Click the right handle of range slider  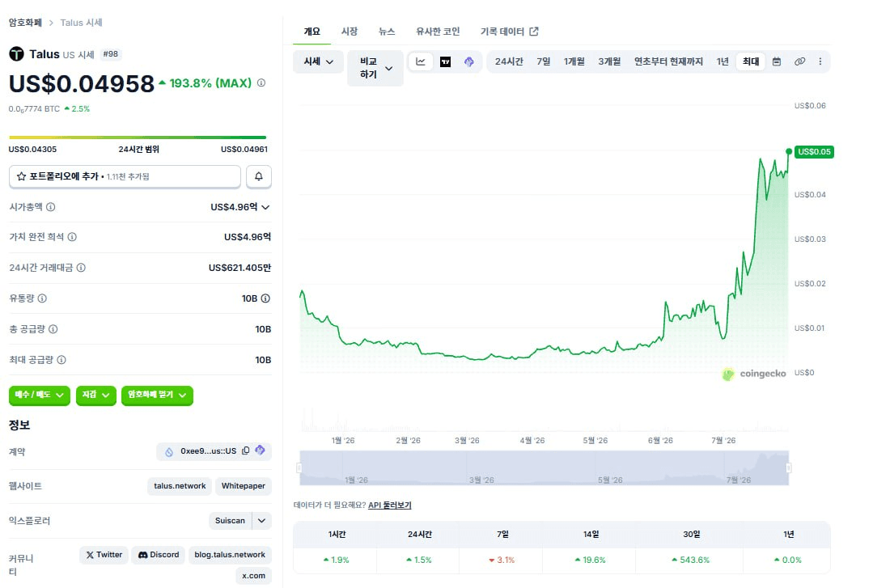tap(788, 467)
